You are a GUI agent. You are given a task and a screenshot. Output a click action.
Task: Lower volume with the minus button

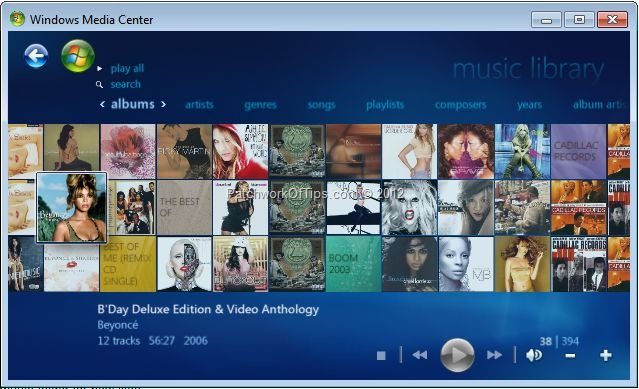coord(571,356)
